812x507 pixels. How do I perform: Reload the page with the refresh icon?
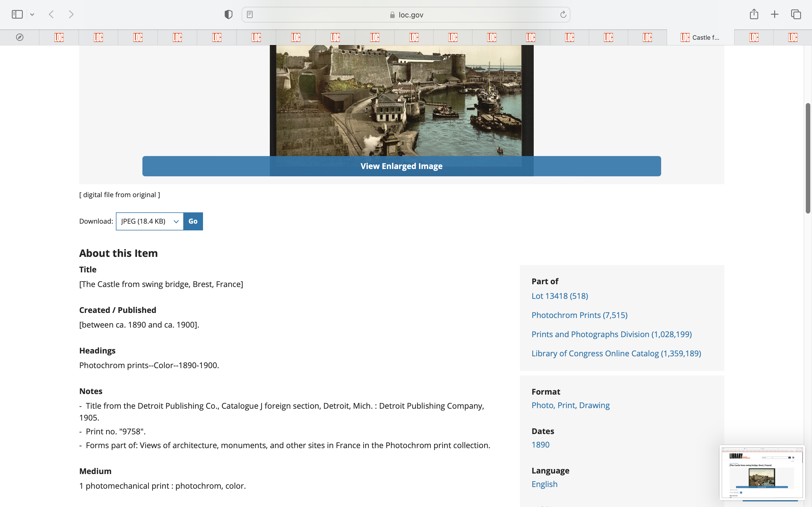pos(563,14)
